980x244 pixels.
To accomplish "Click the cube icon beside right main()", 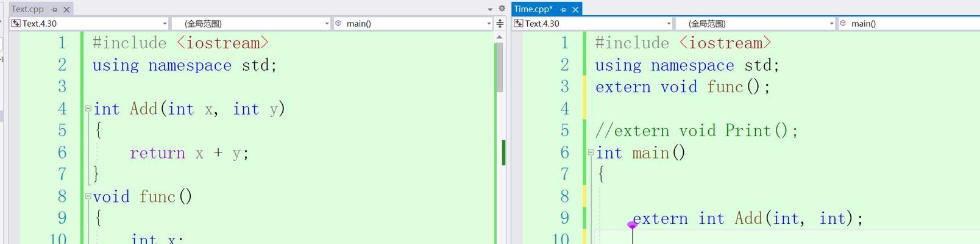I will (x=843, y=23).
